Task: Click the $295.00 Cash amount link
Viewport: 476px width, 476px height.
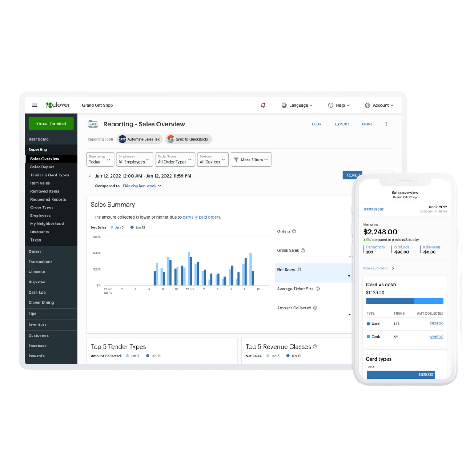Action: [436, 337]
